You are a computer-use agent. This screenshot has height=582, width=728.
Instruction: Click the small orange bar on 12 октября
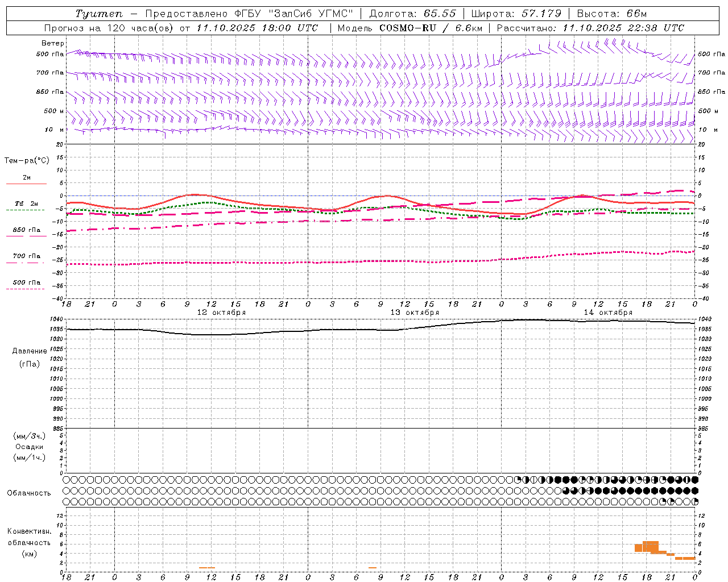(x=207, y=568)
